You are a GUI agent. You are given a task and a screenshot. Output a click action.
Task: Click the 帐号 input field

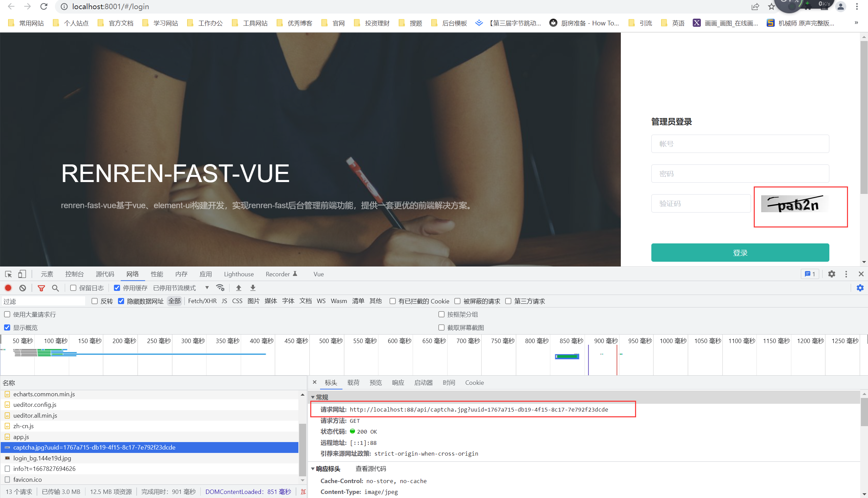(x=740, y=144)
